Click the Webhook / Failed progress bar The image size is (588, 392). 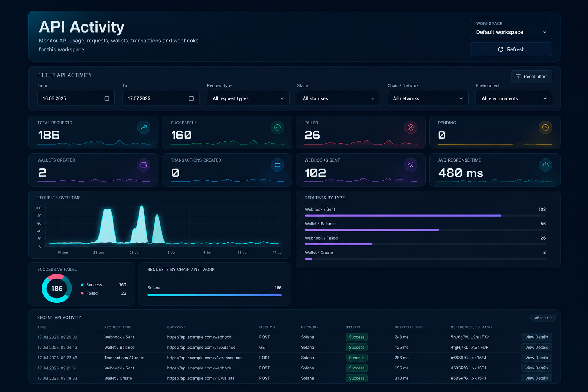click(x=425, y=244)
